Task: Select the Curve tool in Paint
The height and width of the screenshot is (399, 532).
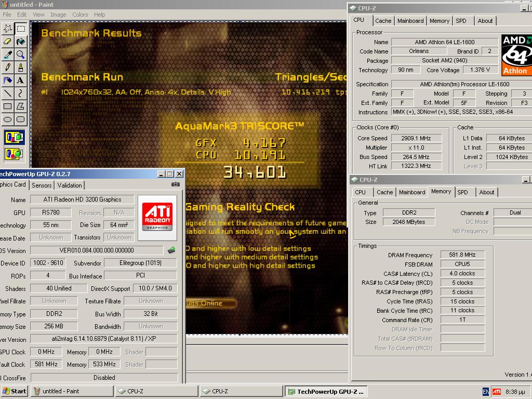Action: click(21, 93)
